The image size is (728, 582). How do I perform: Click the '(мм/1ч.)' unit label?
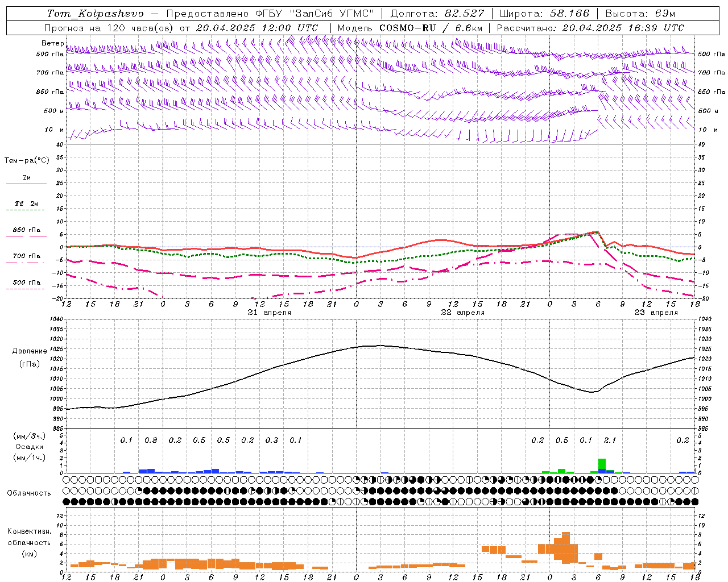(x=30, y=458)
